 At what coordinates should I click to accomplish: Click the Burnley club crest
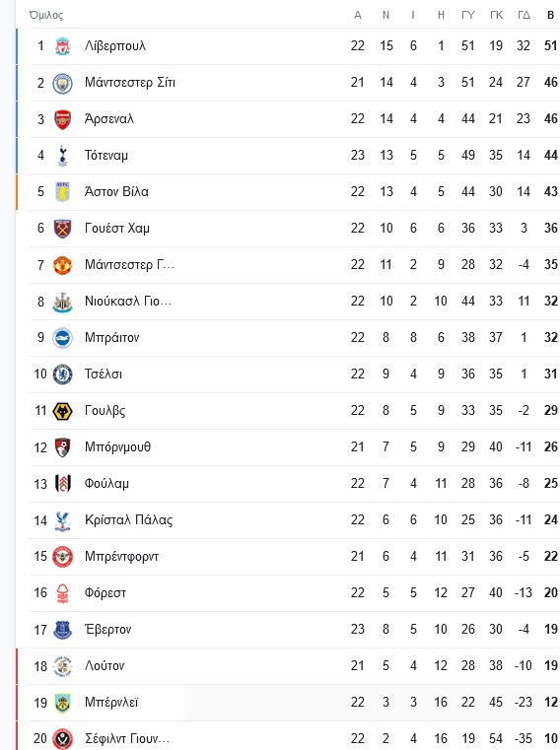tap(62, 703)
